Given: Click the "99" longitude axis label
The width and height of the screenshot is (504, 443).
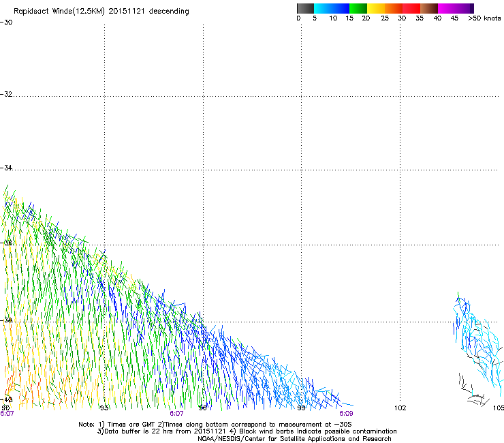Looking at the screenshot, I should coord(301,408).
